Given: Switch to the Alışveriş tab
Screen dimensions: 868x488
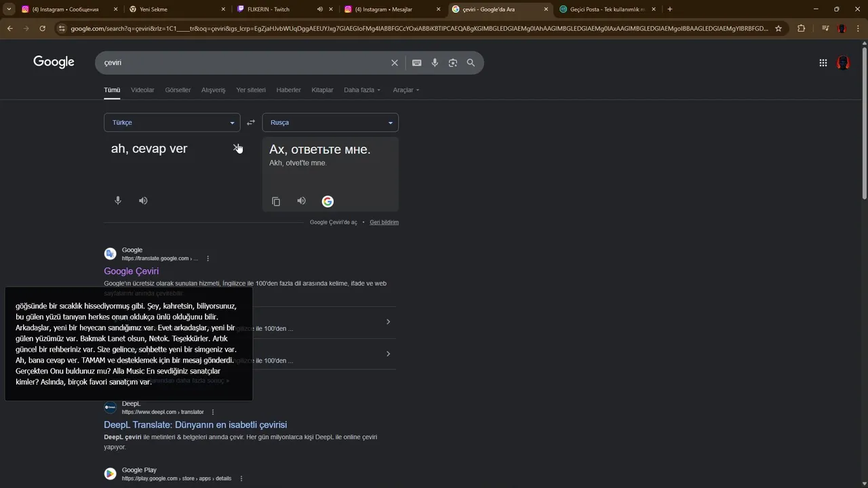Looking at the screenshot, I should [213, 90].
